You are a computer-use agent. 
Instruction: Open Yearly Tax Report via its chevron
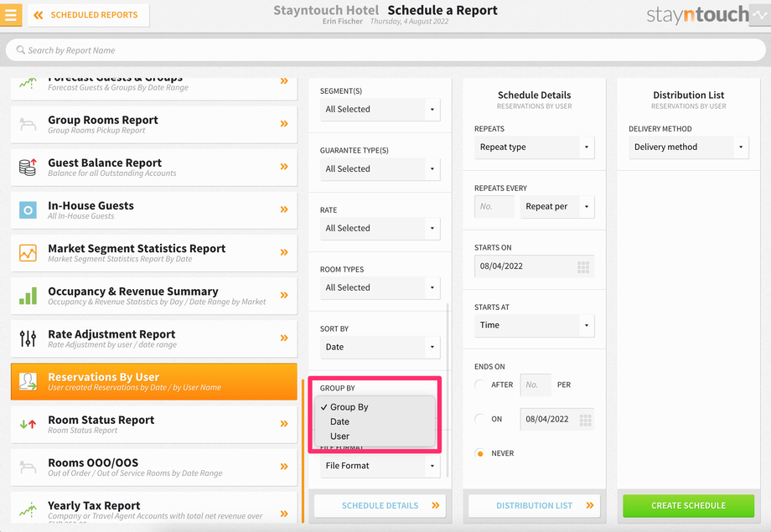pyautogui.click(x=284, y=514)
